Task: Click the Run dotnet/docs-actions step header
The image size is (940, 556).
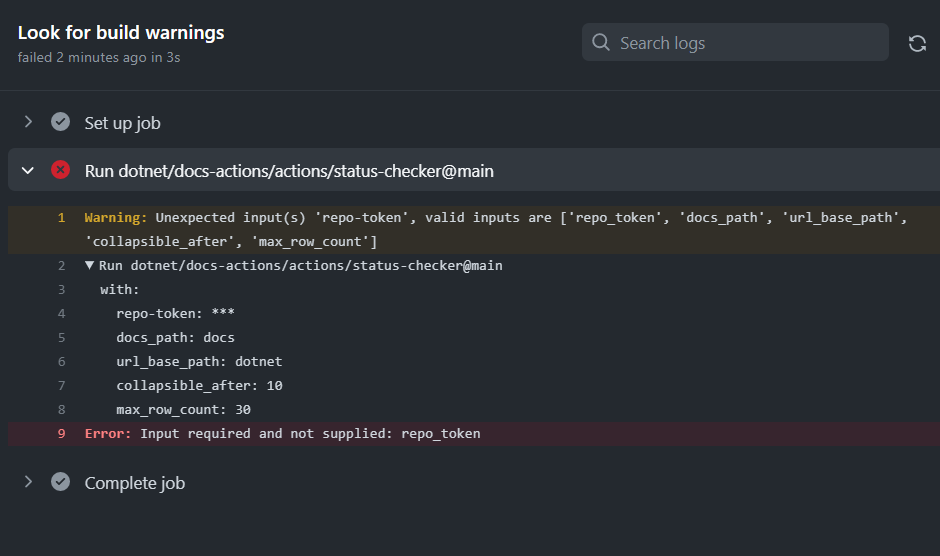Action: click(474, 170)
